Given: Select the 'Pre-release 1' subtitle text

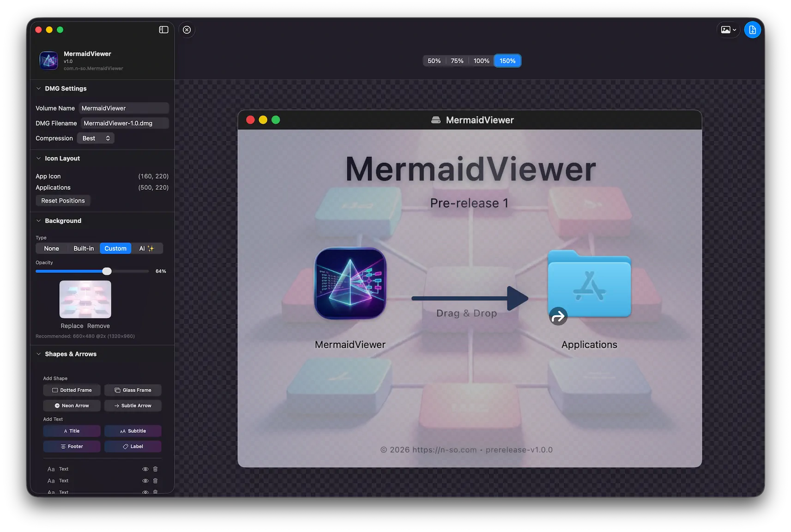Looking at the screenshot, I should point(469,203).
